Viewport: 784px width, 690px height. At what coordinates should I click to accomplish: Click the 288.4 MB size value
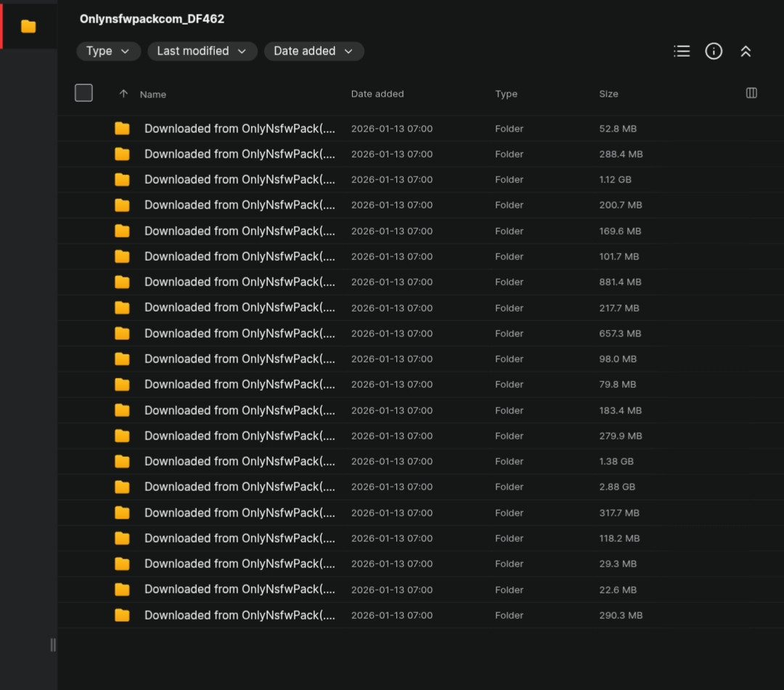(621, 154)
